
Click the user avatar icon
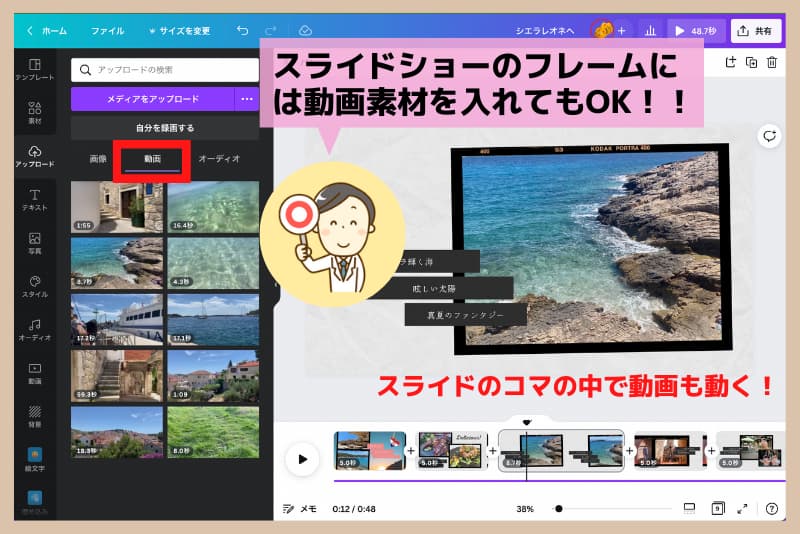(x=602, y=30)
